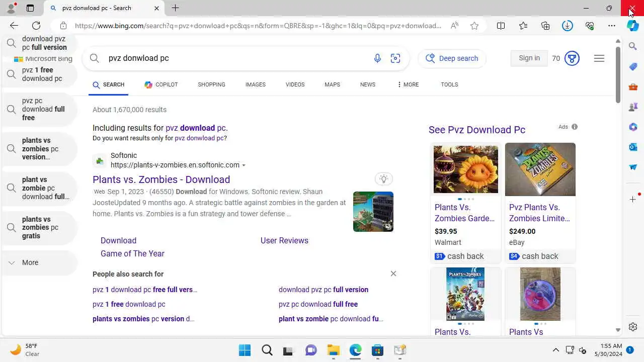Open the tab actions menu icon
The height and width of the screenshot is (362, 644).
[30, 8]
